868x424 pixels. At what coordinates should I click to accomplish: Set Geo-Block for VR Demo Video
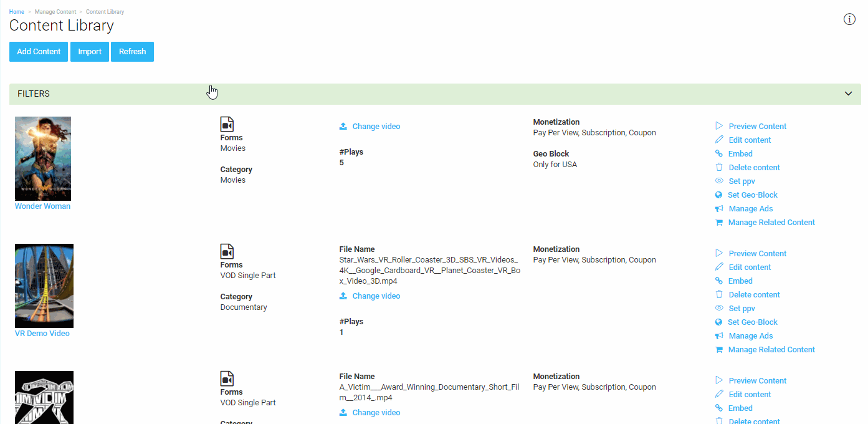point(753,322)
